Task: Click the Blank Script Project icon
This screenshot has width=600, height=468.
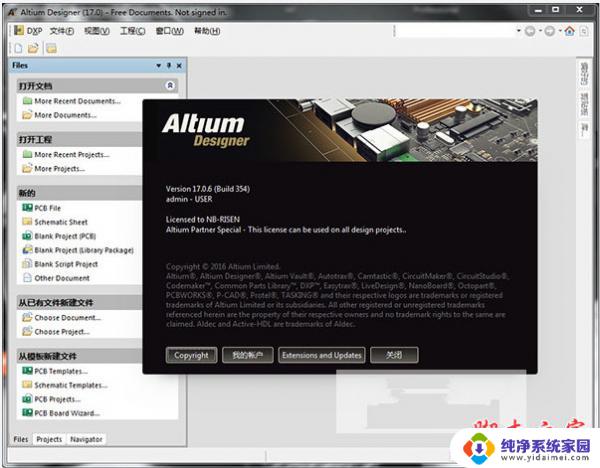Action: coord(27,264)
